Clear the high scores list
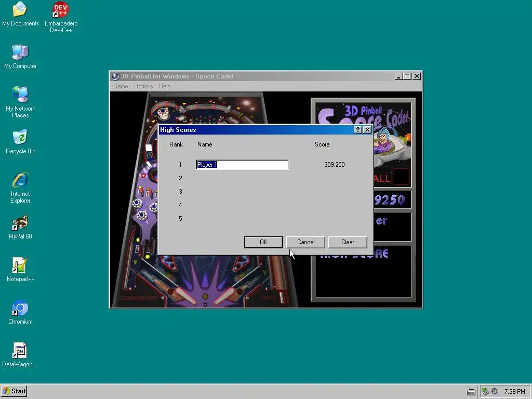The height and width of the screenshot is (399, 532). tap(348, 242)
